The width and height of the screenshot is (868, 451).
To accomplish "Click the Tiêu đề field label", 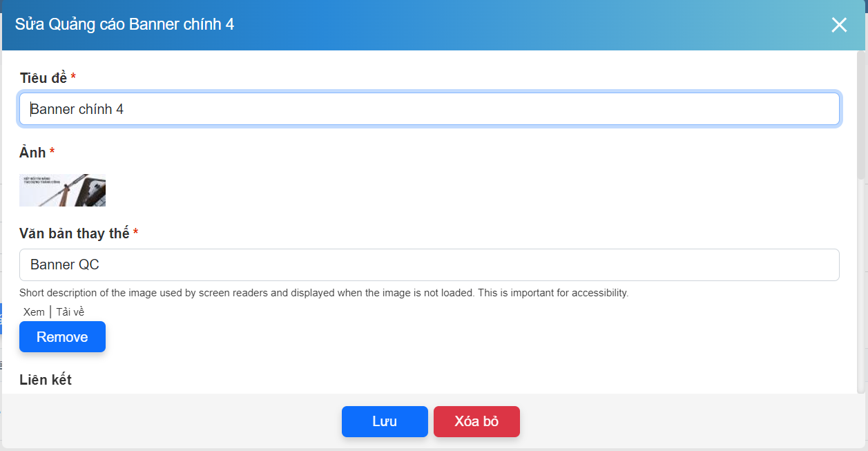I will click(43, 78).
